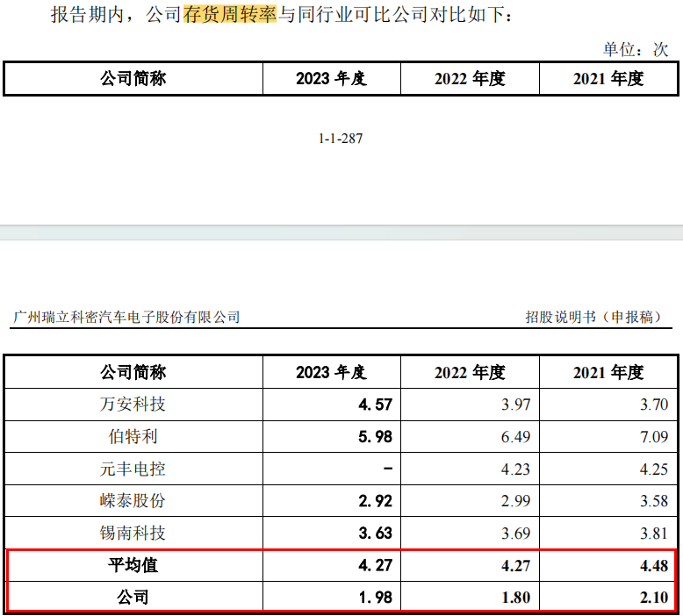Click the intro phrase 报告期内

point(88,14)
